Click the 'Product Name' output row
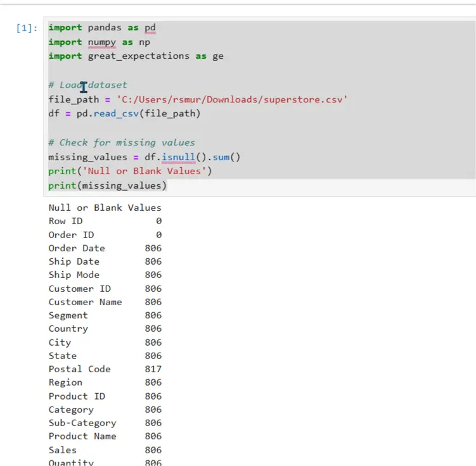The image size is (476, 466). tap(105, 436)
